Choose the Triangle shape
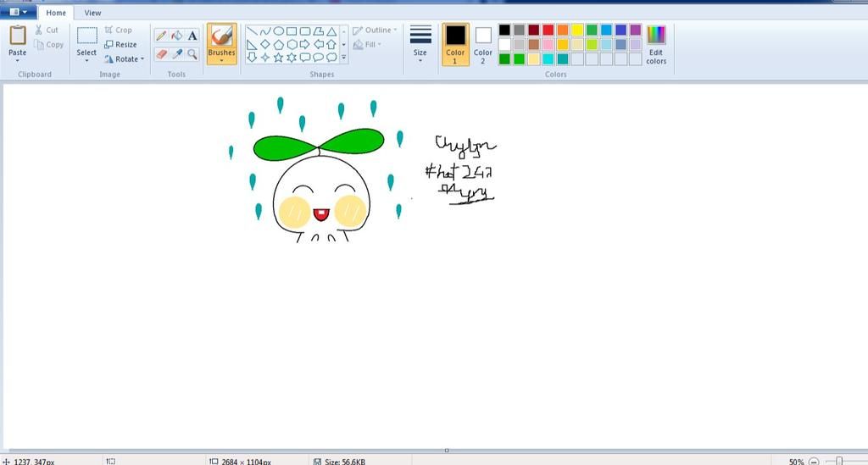868x465 pixels. [331, 31]
